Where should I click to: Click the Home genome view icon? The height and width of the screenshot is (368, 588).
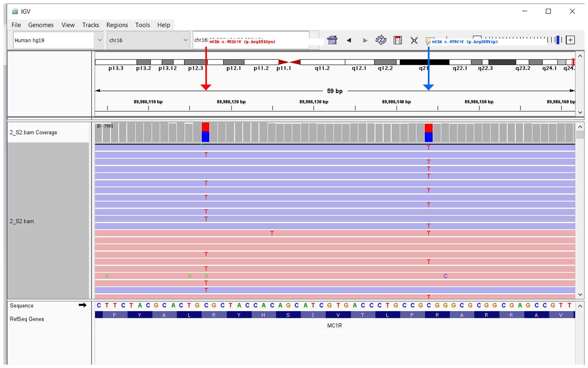pos(332,40)
